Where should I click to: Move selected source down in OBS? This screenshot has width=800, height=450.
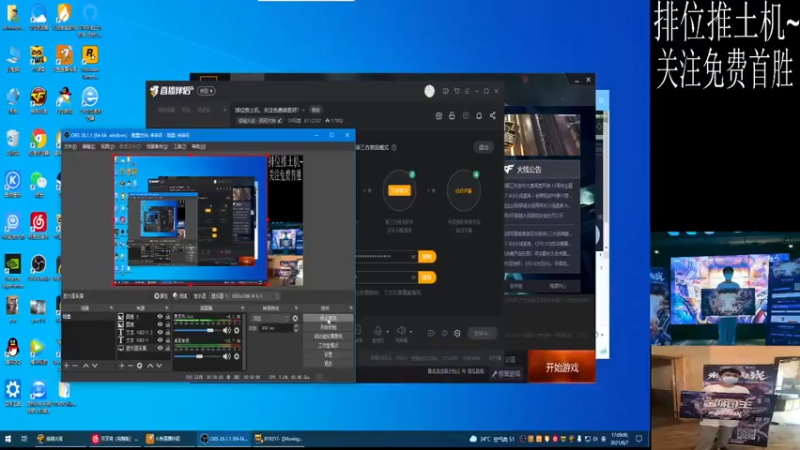(159, 366)
